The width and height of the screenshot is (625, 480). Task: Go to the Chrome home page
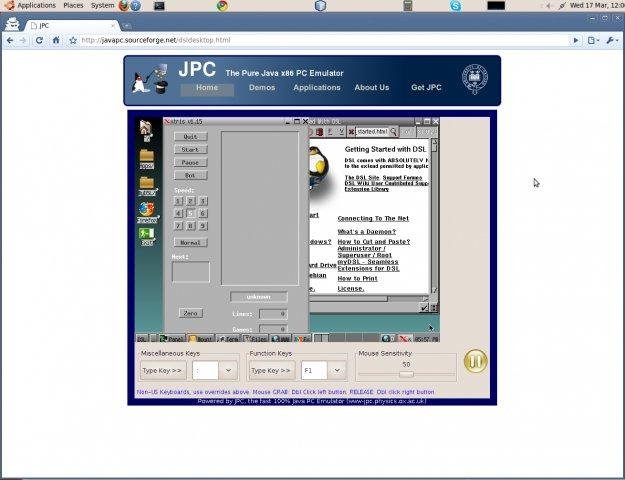[56, 40]
